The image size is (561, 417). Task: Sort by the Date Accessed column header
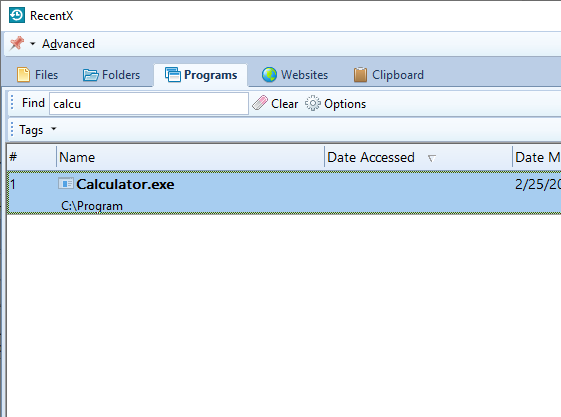point(418,157)
